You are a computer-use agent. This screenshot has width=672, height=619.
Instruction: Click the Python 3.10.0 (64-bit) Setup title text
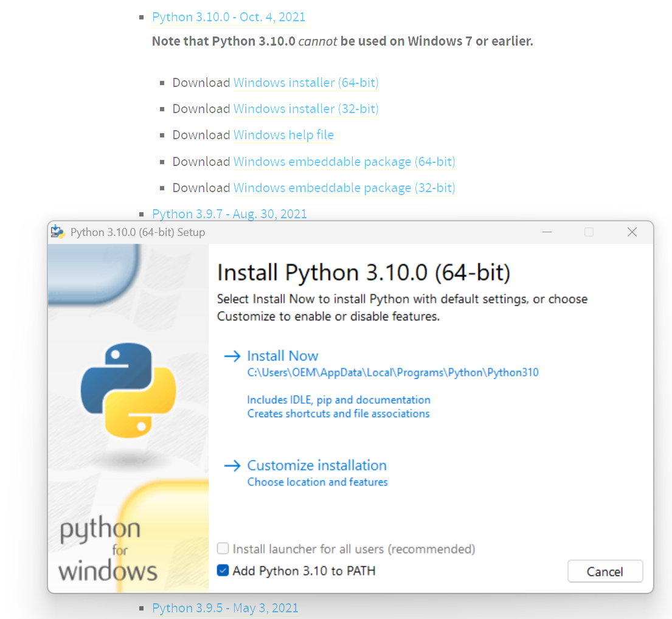tap(137, 232)
